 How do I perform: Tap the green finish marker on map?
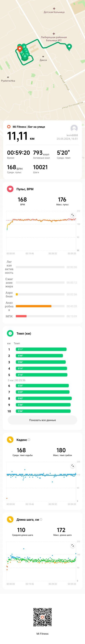pos(69,47)
